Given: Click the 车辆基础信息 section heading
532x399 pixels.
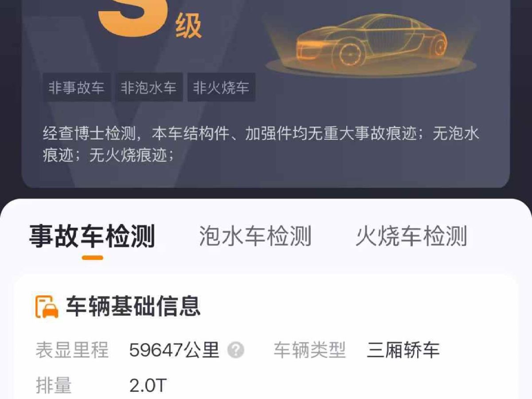Looking at the screenshot, I should click(x=133, y=306).
